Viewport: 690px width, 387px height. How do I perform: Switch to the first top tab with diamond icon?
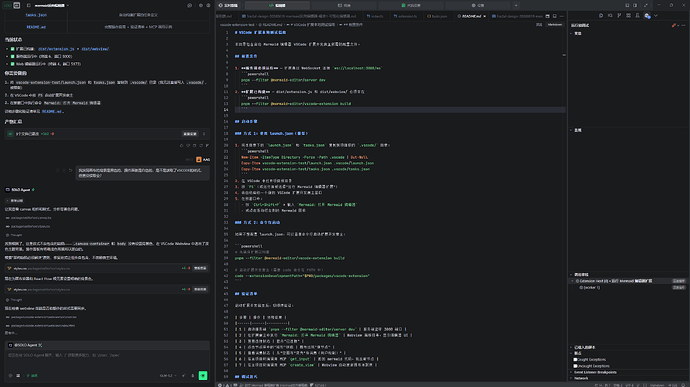click(228, 5)
